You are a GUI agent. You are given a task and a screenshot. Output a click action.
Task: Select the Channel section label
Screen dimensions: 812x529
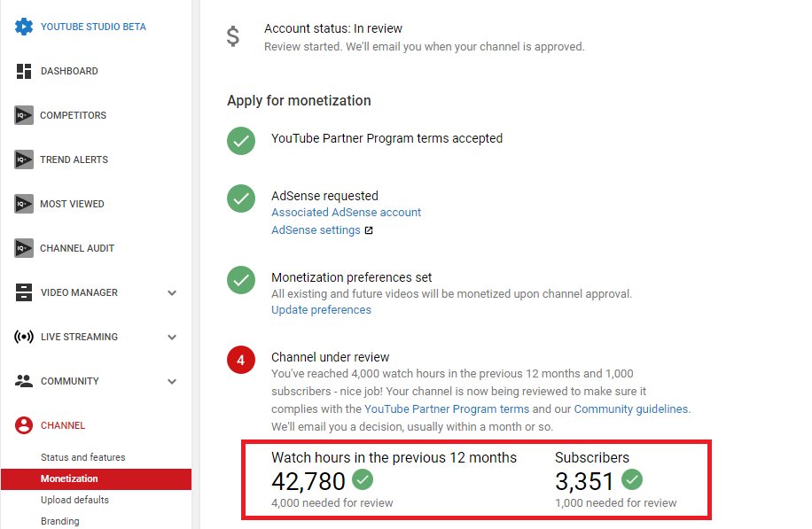pyautogui.click(x=63, y=425)
